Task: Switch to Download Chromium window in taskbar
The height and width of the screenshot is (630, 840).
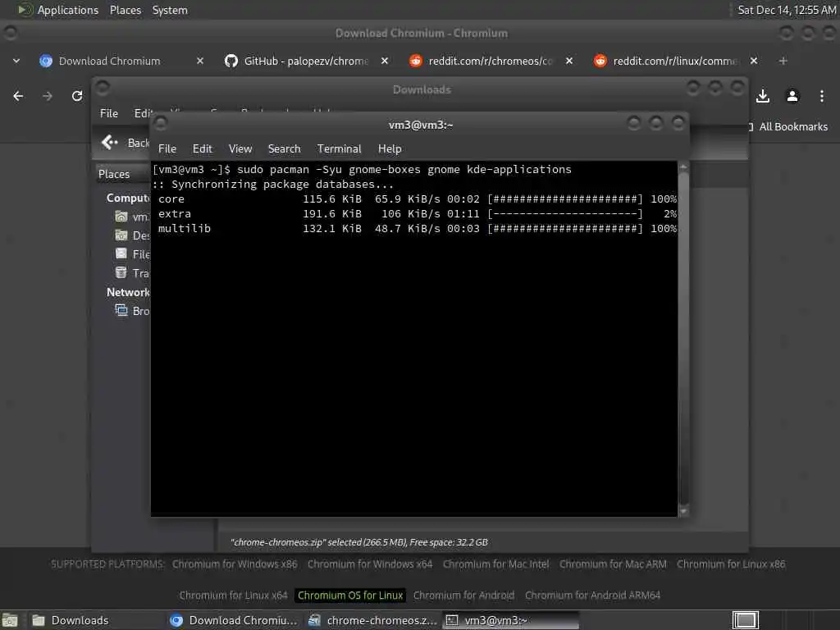Action: click(234, 620)
